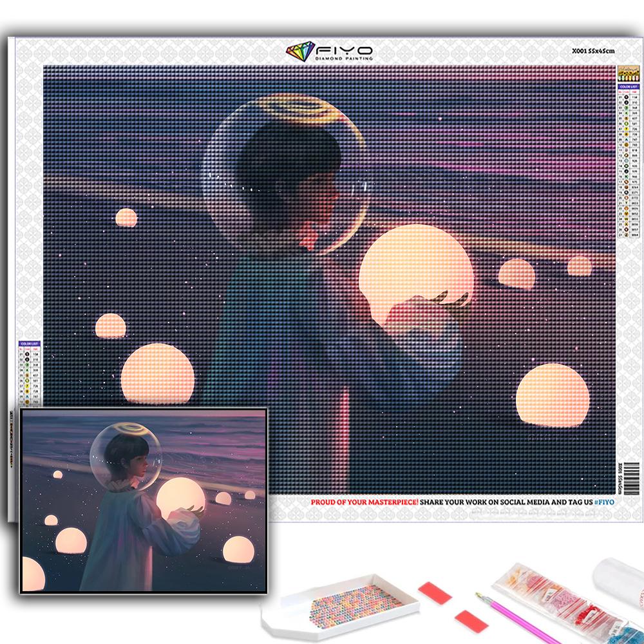Select the white diamond sorting tray
Screen dimensions: 644x644
click(x=341, y=603)
